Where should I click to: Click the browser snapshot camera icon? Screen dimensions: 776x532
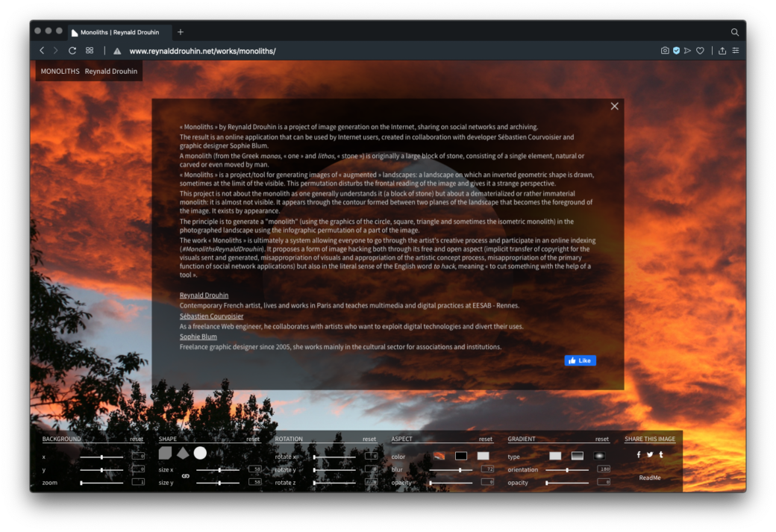pos(665,51)
